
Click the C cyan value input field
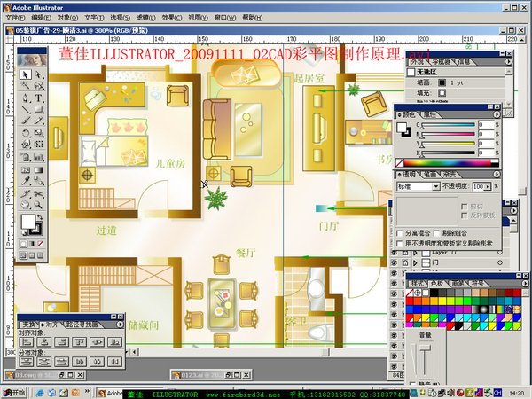[486, 125]
